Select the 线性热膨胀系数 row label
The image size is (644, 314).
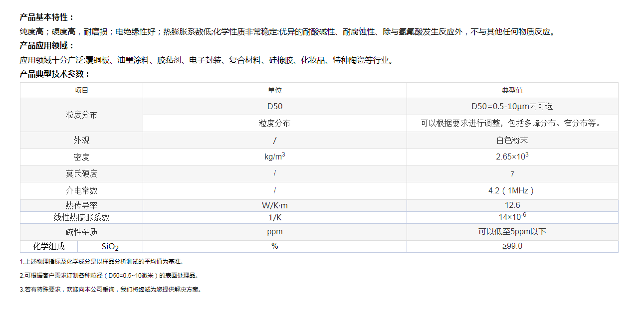pyautogui.click(x=81, y=217)
